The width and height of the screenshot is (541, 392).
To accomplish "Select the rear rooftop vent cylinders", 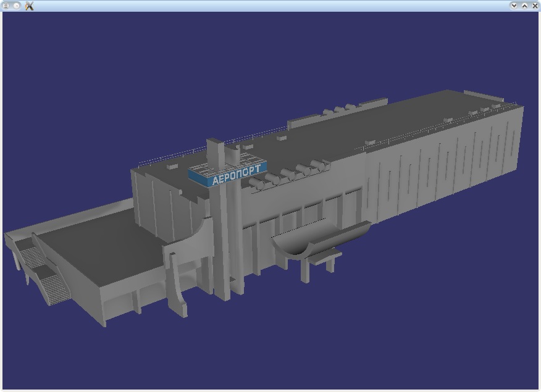I will (339, 109).
